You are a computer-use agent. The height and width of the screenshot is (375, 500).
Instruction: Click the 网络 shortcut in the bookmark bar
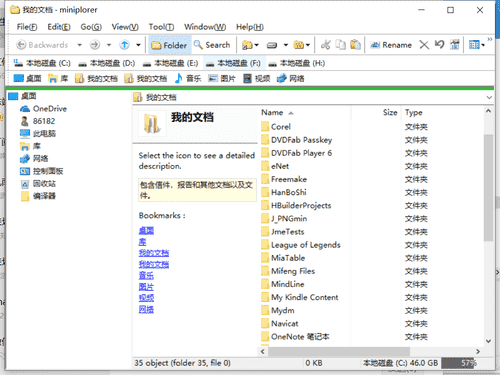click(291, 79)
